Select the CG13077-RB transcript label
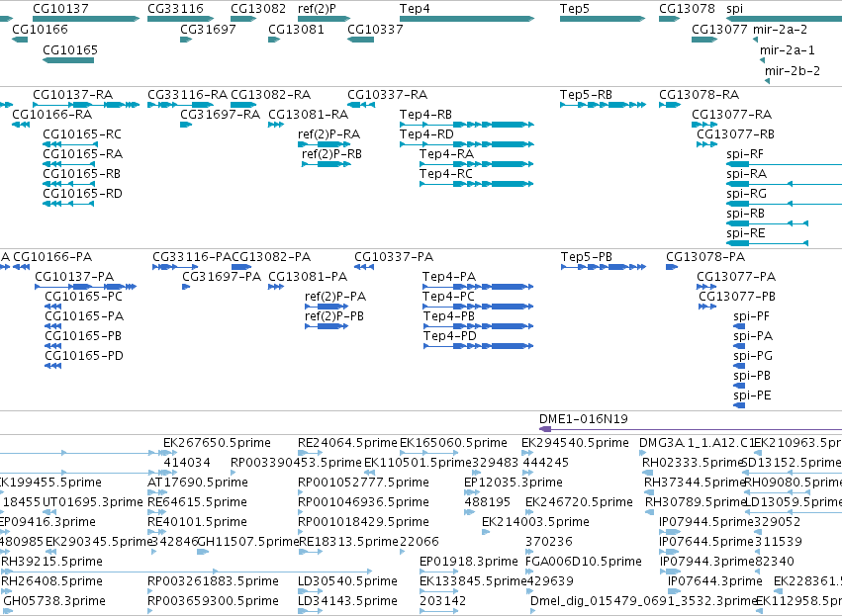This screenshot has height=616, width=842. point(736,134)
